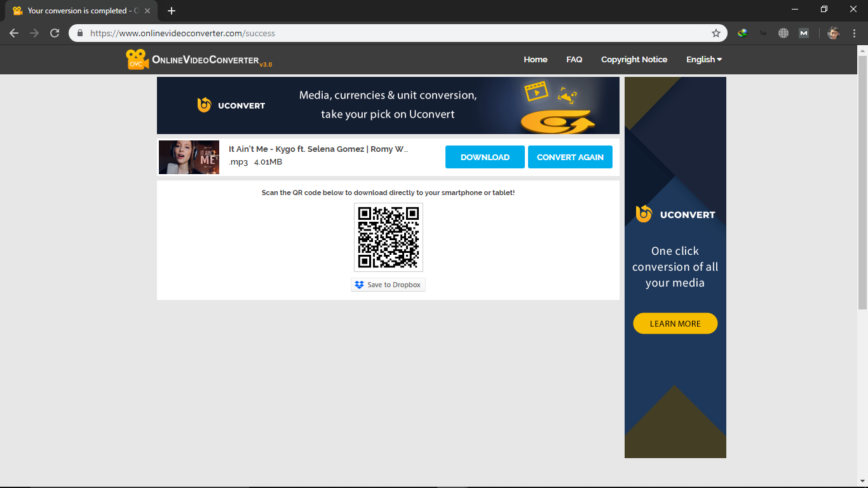The image size is (868, 488).
Task: Open a new browser tab
Action: coord(172,11)
